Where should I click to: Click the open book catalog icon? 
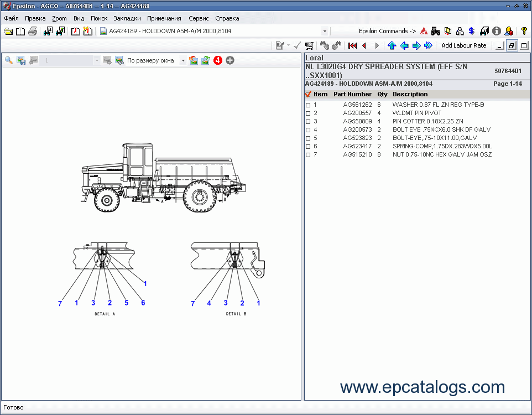click(20, 31)
